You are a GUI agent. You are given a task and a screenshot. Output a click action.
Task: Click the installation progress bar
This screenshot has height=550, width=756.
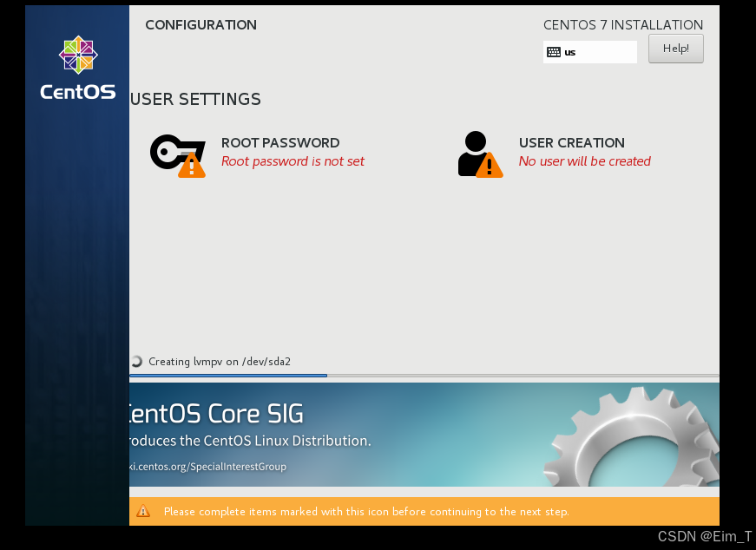click(x=424, y=375)
